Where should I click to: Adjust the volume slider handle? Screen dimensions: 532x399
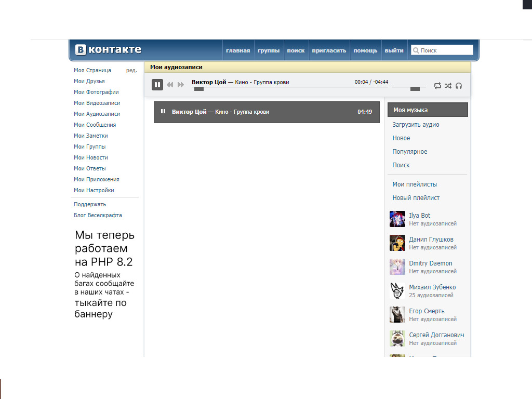(x=415, y=89)
